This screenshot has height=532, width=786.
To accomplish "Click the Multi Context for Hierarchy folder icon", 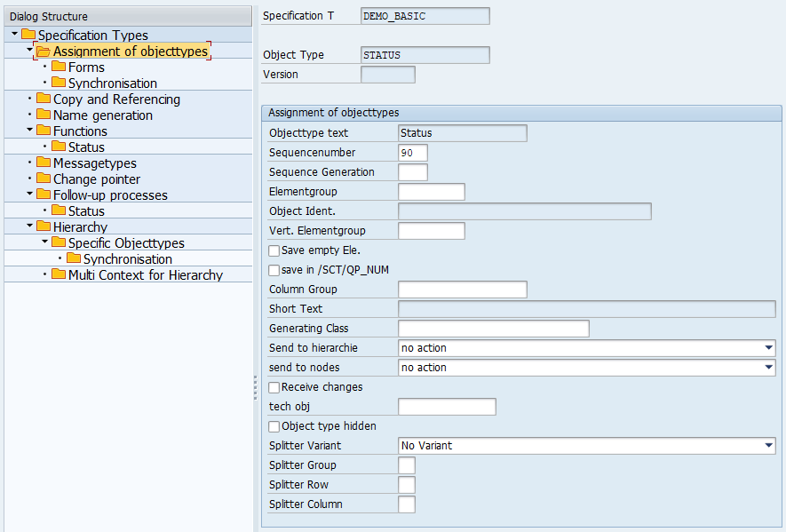I will point(59,274).
